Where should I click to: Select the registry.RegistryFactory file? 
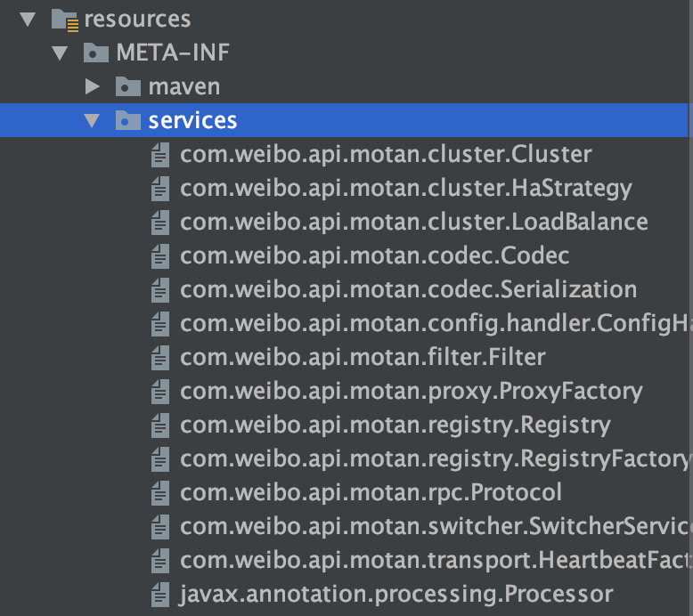coord(434,459)
